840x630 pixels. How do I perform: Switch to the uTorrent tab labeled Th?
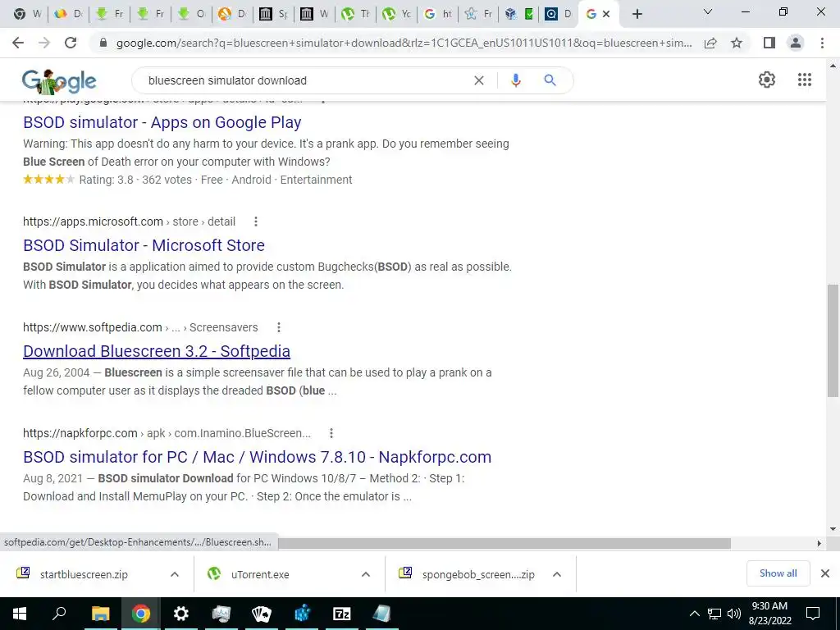[x=356, y=14]
